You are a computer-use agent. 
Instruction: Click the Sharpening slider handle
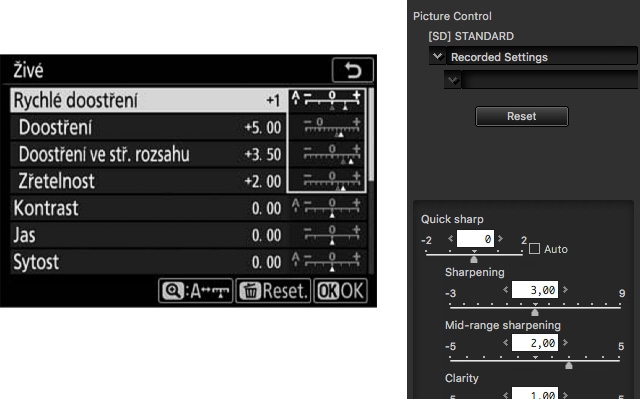tap(535, 312)
